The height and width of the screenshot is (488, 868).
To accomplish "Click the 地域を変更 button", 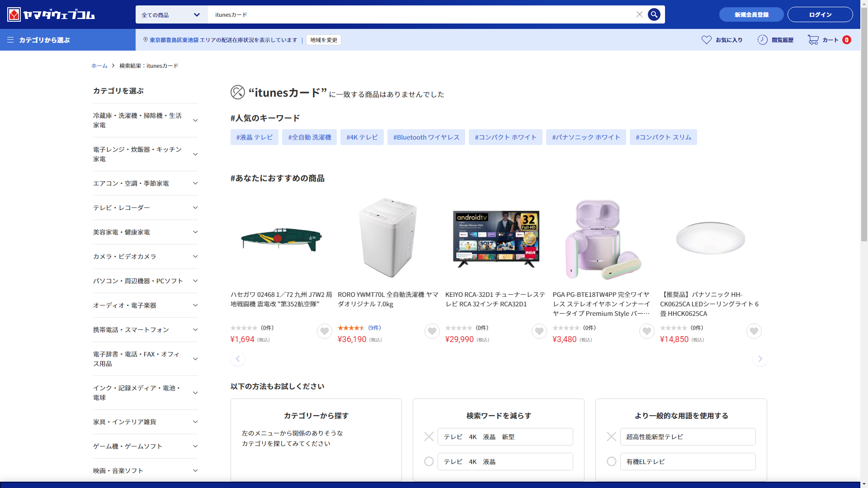I will click(323, 40).
